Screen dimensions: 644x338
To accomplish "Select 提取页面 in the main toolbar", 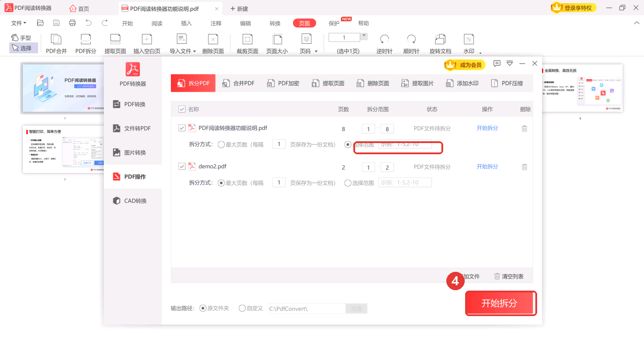I will (x=115, y=44).
